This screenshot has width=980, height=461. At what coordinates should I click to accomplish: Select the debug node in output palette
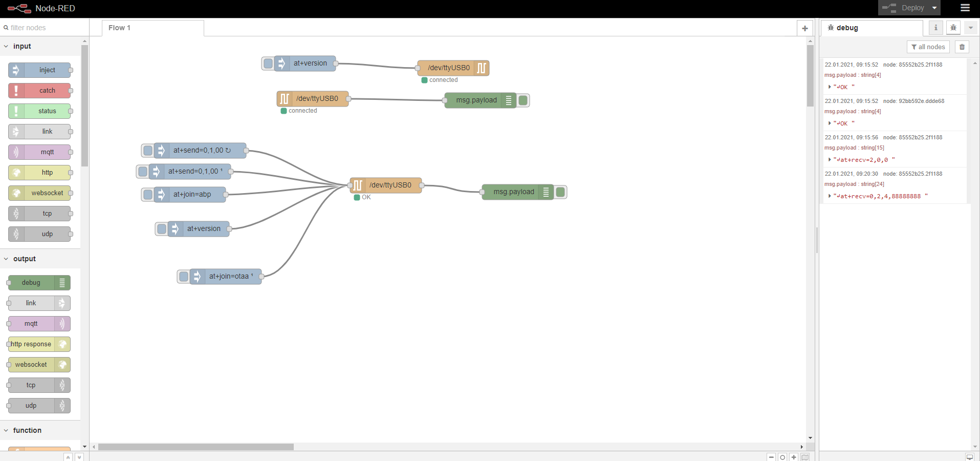[39, 283]
